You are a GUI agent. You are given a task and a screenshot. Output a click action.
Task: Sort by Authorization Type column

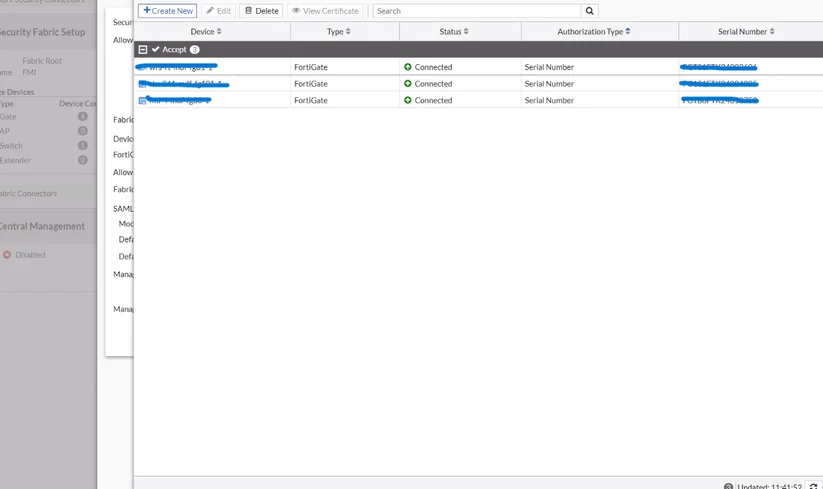[x=594, y=31]
